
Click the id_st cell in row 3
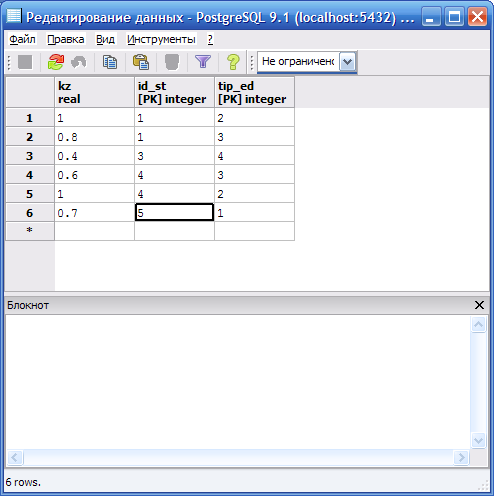[174, 156]
